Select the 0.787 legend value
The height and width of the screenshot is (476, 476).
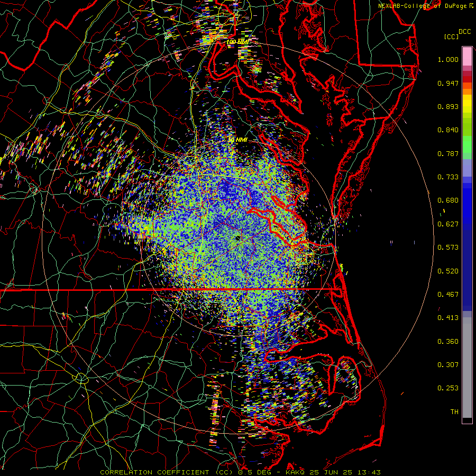coord(448,153)
